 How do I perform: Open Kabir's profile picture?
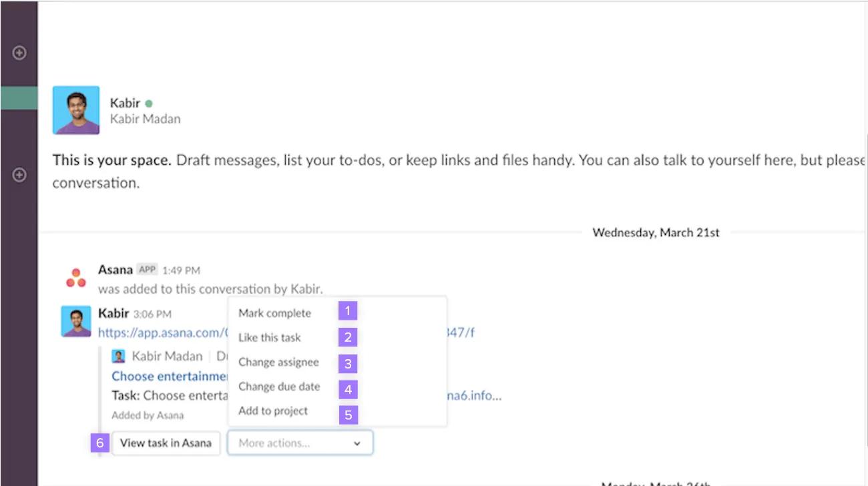click(x=75, y=109)
